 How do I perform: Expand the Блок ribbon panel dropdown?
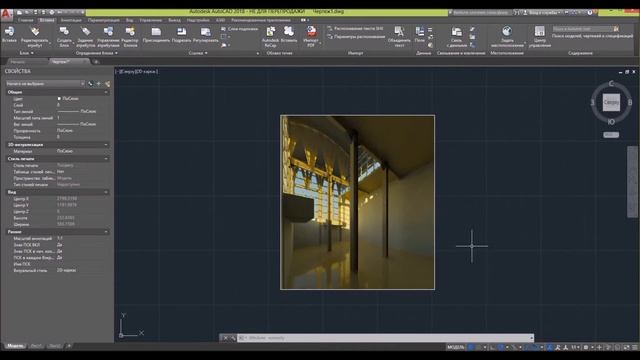27,53
